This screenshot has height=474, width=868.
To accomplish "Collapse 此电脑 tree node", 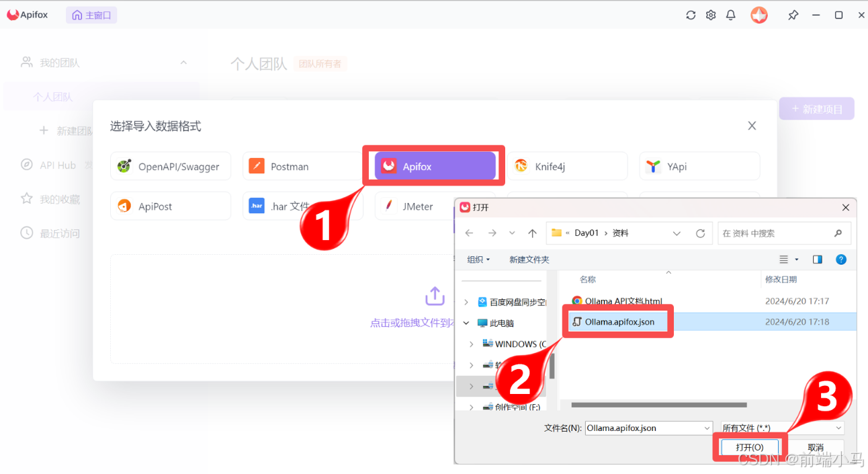I will pos(466,323).
